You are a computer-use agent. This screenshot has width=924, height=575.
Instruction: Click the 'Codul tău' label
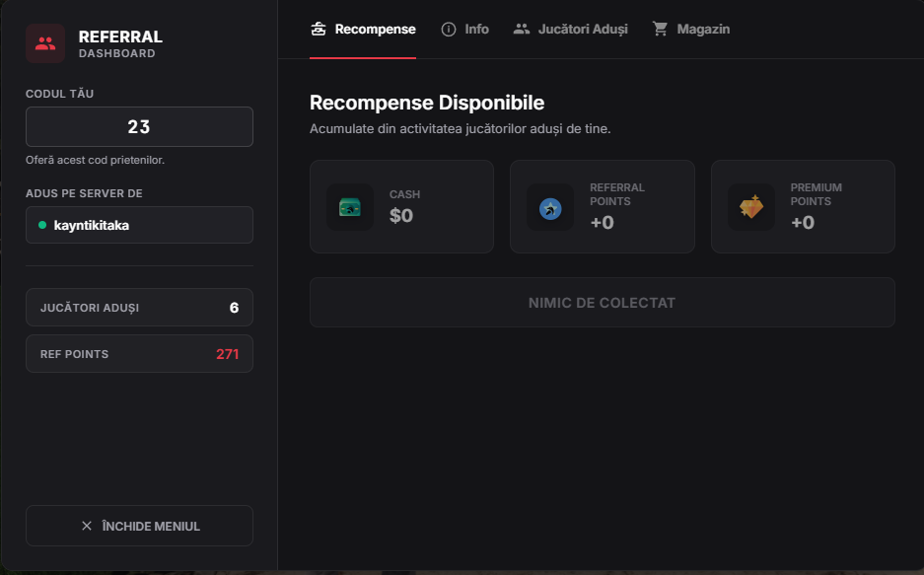[x=59, y=94]
